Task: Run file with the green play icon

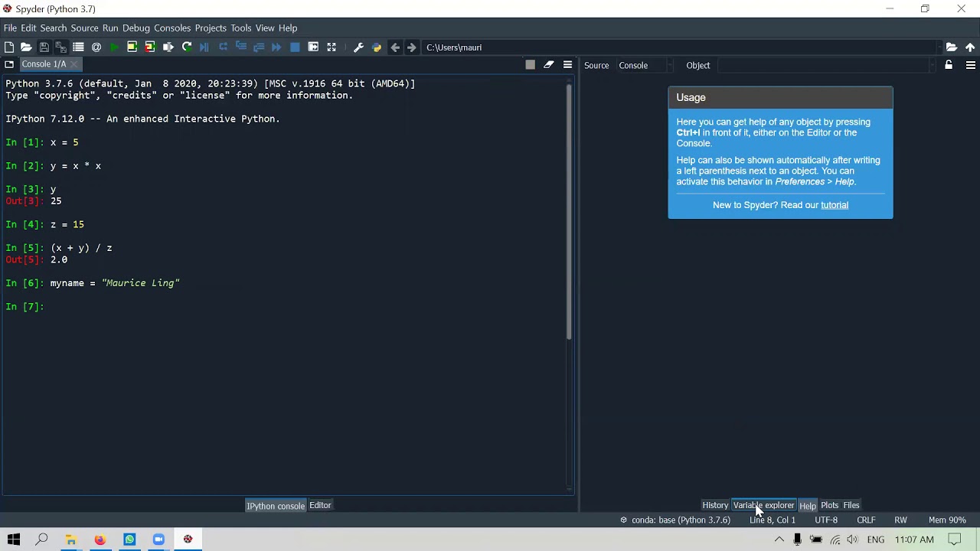Action: [x=114, y=47]
